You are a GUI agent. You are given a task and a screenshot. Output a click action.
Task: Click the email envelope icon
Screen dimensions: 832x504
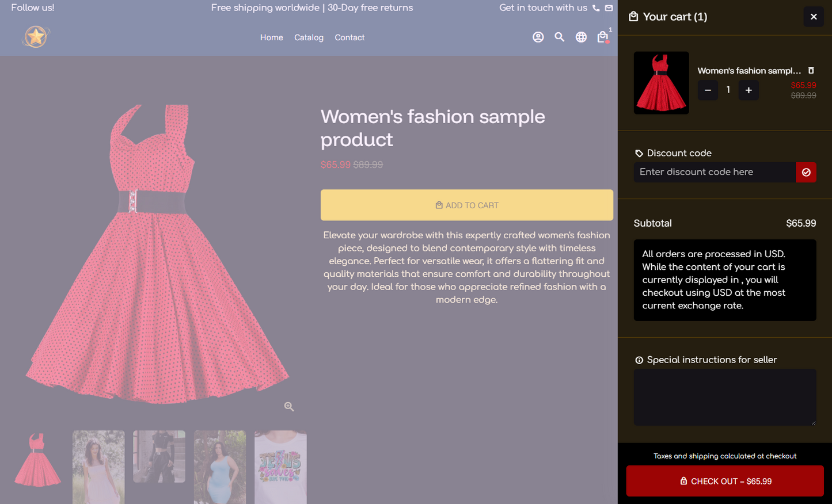click(x=609, y=8)
